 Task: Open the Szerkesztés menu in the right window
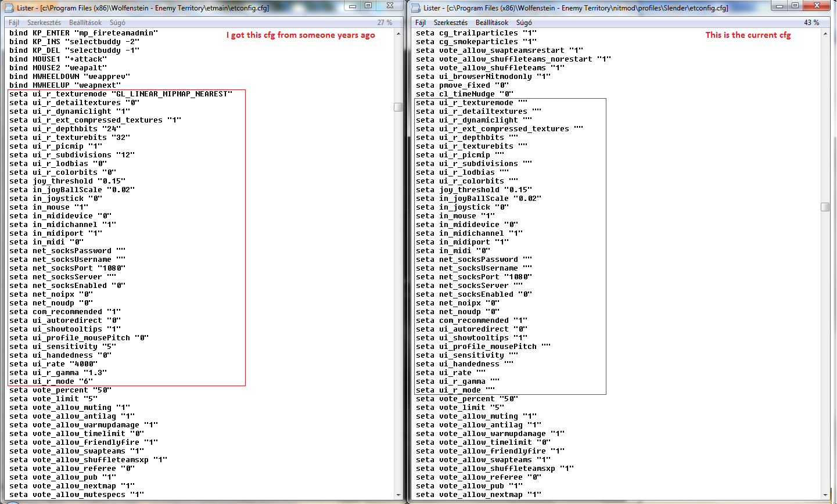pos(451,23)
